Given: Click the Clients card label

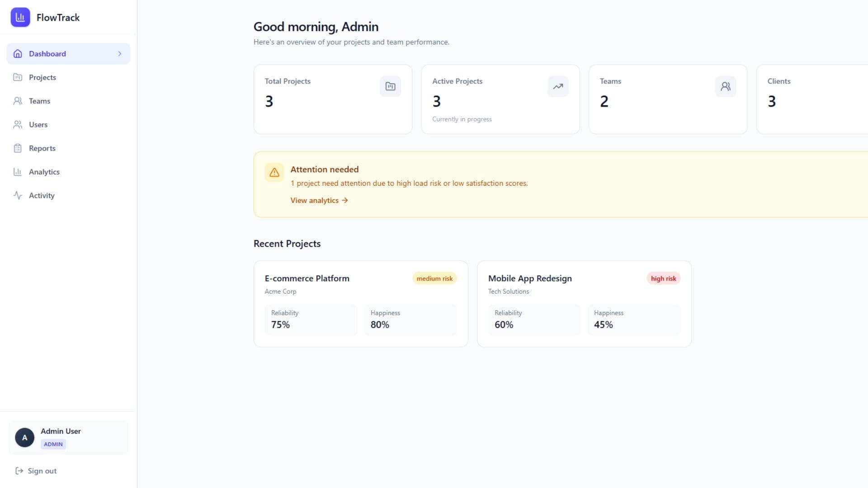Looking at the screenshot, I should click(779, 81).
